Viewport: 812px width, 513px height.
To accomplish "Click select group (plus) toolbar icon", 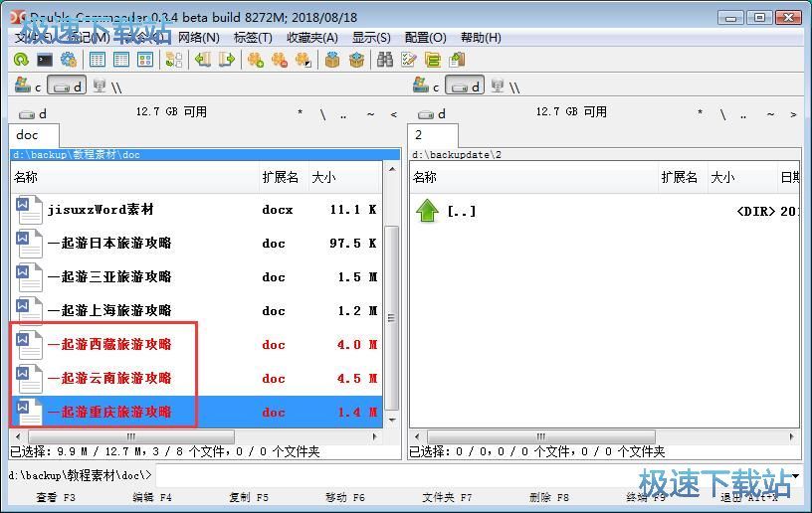I will [x=256, y=60].
